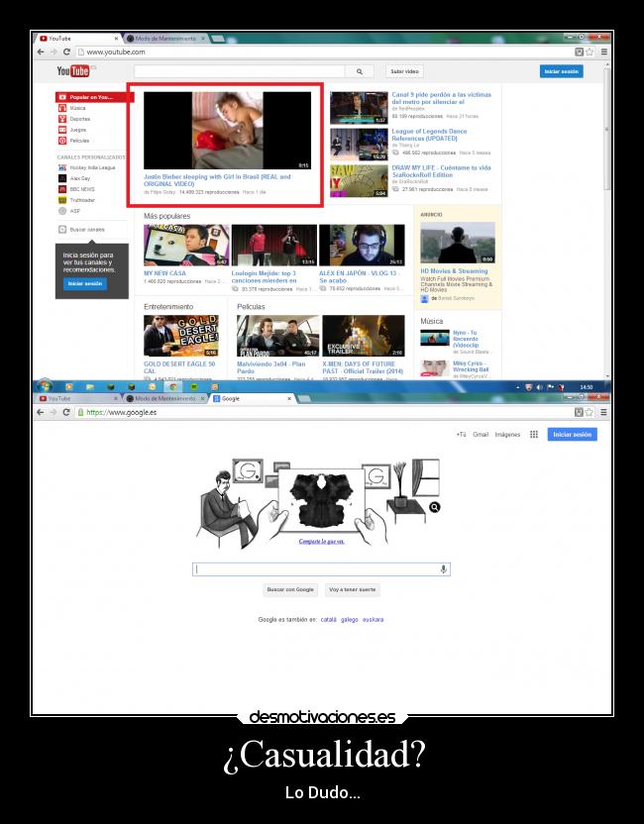
Task: Click +Tú link on Google page
Action: tap(461, 435)
